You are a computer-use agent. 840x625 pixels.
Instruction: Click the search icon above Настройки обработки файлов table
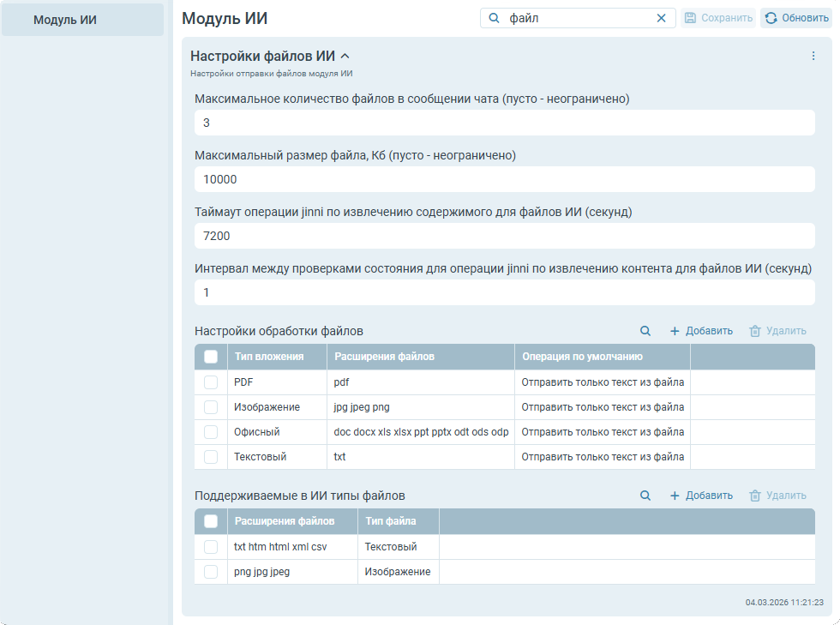tap(645, 331)
